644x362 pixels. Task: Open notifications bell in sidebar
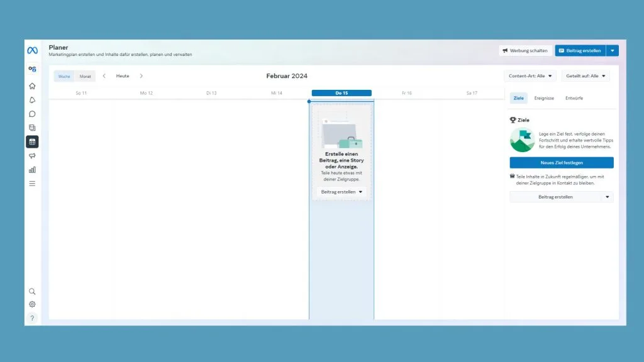[x=32, y=100]
